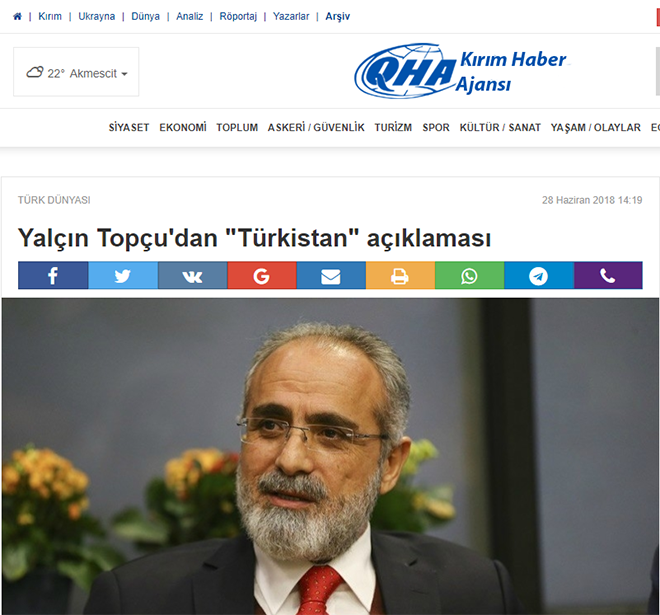
Task: Send article by email envelope icon
Action: tap(331, 275)
